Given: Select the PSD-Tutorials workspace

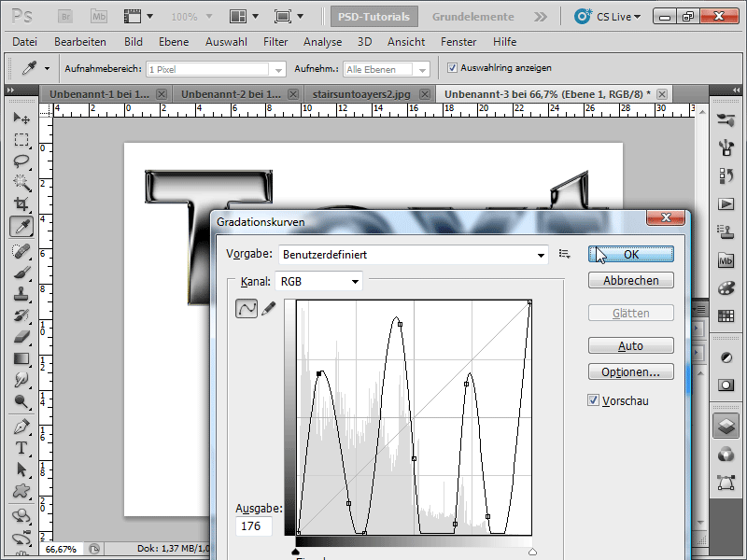Looking at the screenshot, I should pyautogui.click(x=374, y=17).
